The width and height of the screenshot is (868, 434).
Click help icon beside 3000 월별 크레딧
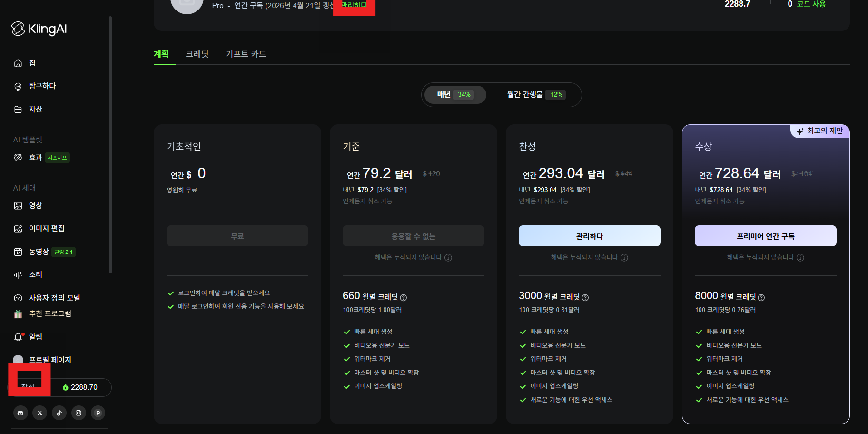[585, 298]
